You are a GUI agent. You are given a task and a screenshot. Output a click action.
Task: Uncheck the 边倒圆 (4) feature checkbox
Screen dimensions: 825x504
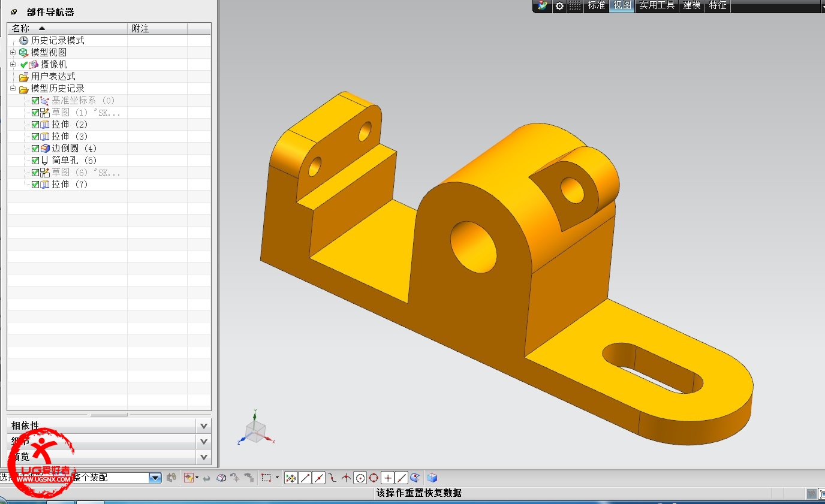point(35,148)
